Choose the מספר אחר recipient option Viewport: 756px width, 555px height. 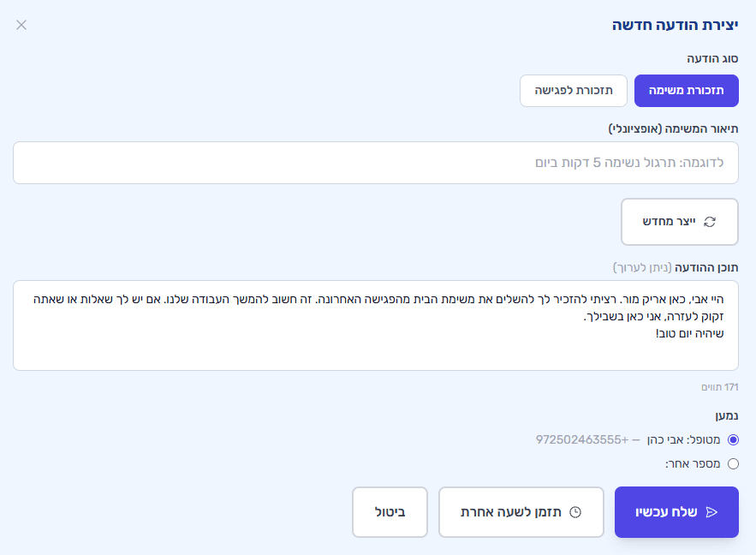[732, 462]
